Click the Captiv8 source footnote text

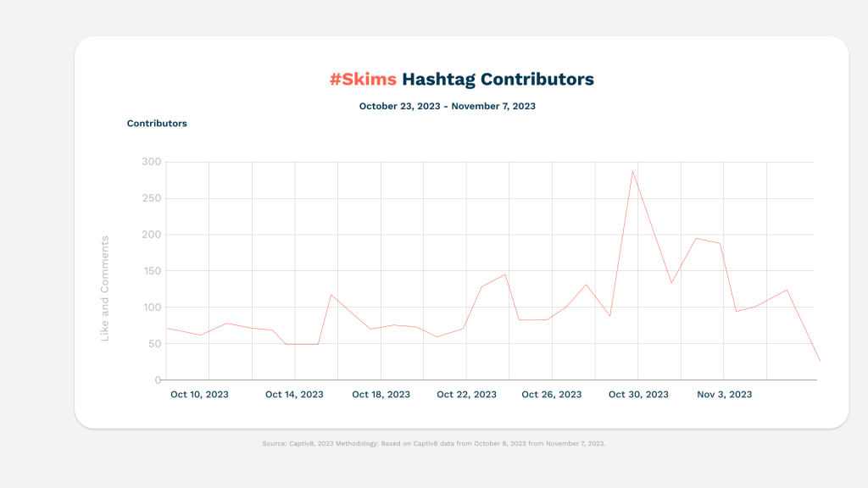click(x=434, y=444)
